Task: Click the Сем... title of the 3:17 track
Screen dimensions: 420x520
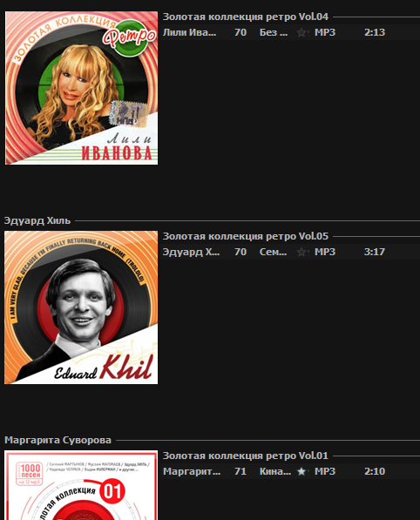Action: pyautogui.click(x=273, y=252)
